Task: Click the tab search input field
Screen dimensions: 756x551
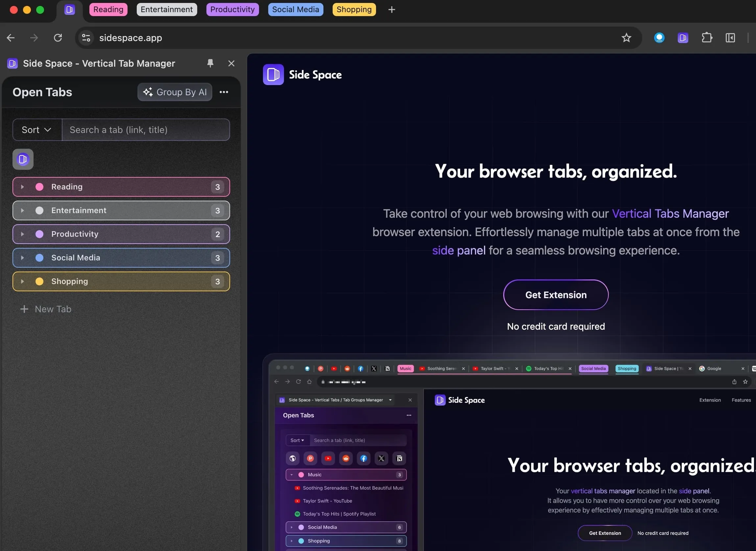Action: tap(146, 130)
